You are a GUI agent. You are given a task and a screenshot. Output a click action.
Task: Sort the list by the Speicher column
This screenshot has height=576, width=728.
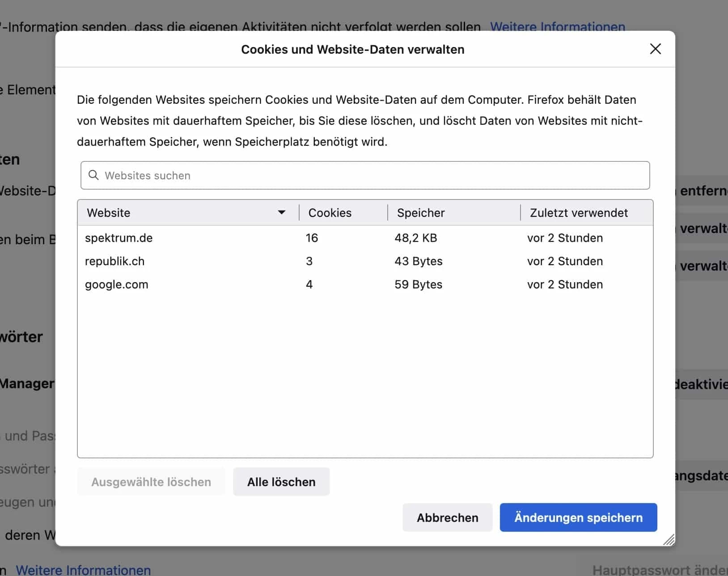coord(421,212)
